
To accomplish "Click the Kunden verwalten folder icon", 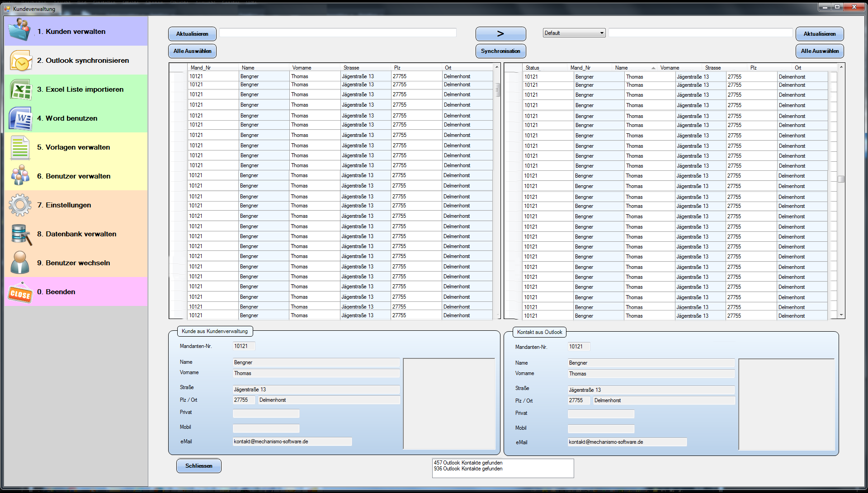I will point(20,30).
